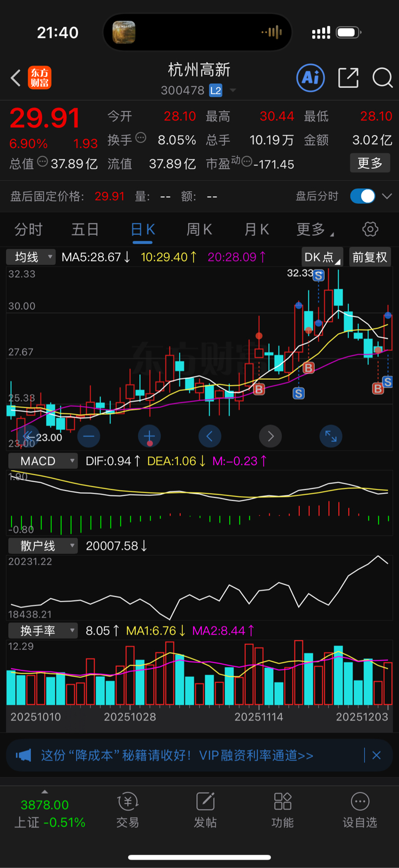The image size is (399, 868).
Task: Zoom in chart with plus button
Action: coord(149,436)
